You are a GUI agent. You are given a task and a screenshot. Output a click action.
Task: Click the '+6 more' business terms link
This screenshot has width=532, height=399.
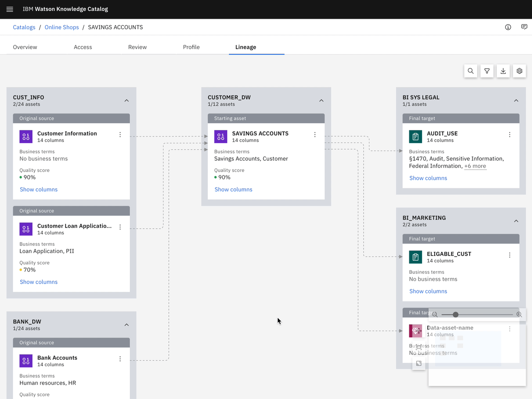point(475,166)
